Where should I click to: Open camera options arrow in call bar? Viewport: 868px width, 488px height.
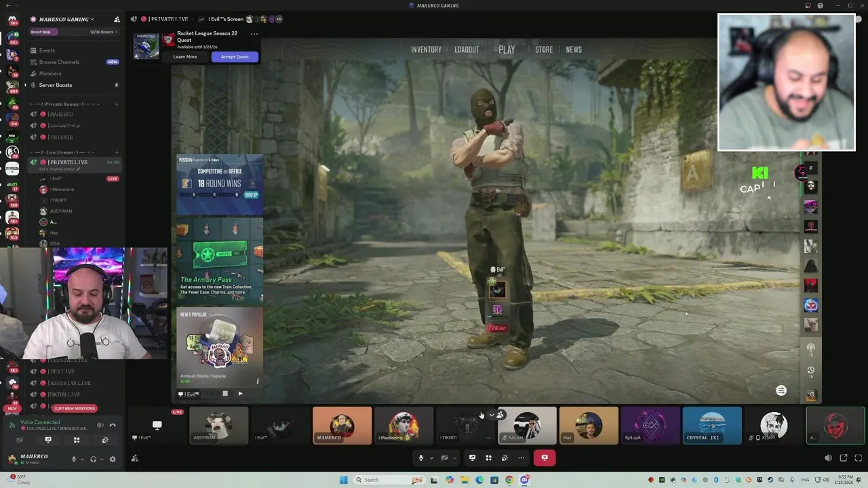454,457
